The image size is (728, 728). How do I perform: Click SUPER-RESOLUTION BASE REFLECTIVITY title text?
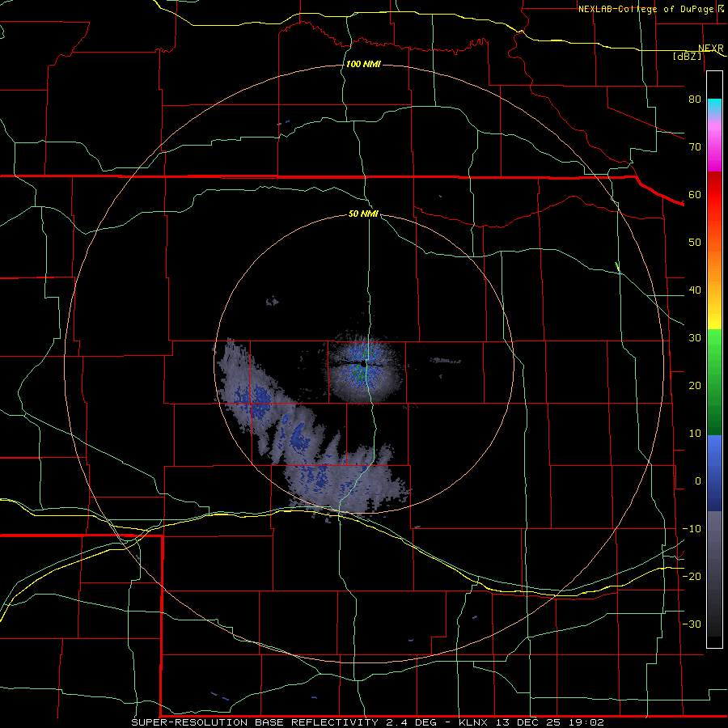(x=255, y=722)
